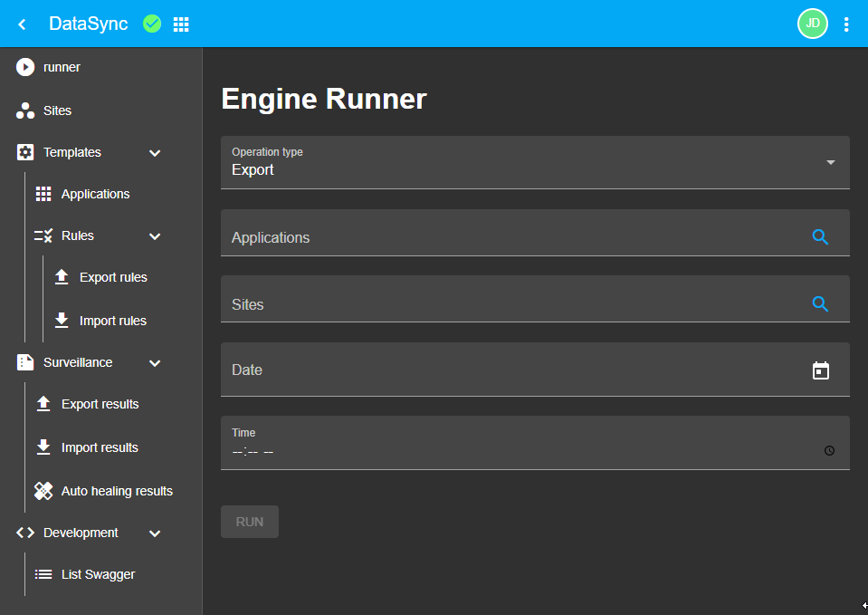868x615 pixels.
Task: Click the Import results download icon
Action: click(x=43, y=447)
